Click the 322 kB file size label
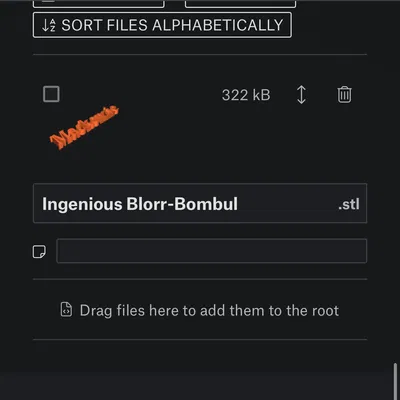The width and height of the screenshot is (400, 400). pos(246,95)
